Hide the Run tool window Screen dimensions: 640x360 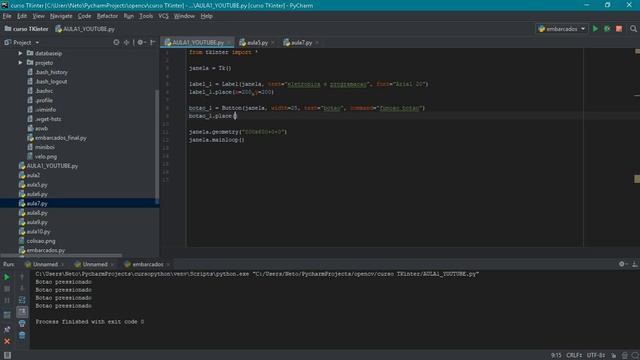(635, 264)
